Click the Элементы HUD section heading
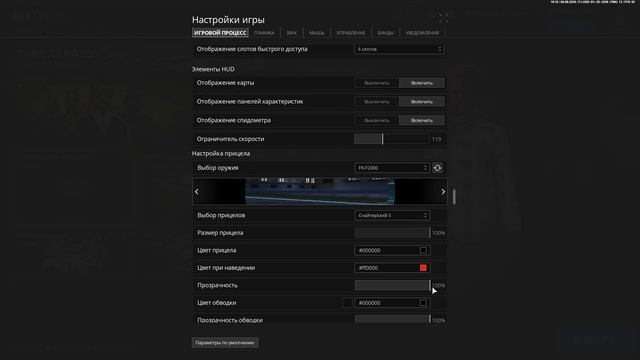This screenshot has width=640, height=360. [213, 69]
